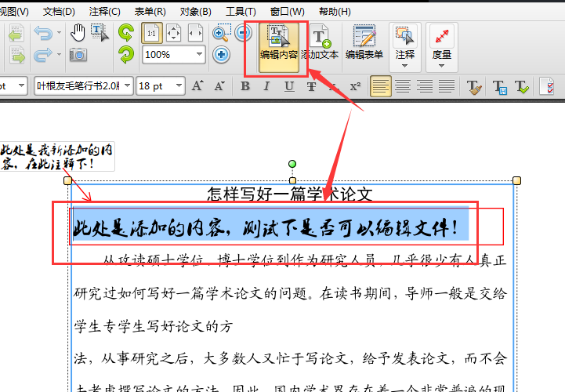
Task: Rotate the page with the lower green arrow
Action: pyautogui.click(x=126, y=55)
